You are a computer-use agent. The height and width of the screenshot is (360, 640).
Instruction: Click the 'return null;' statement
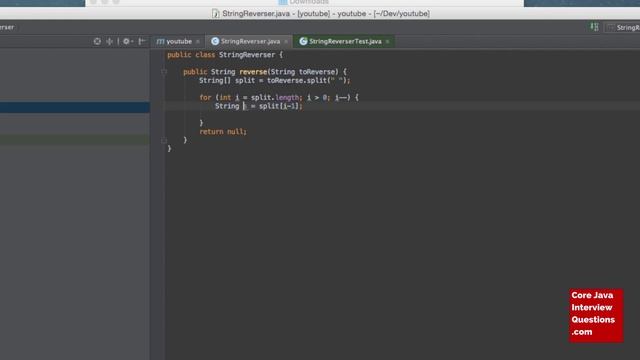[223, 132]
